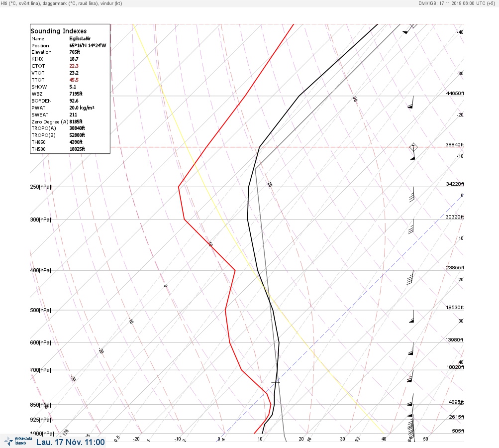This screenshot has height=448, width=499.
Task: Click the wind barb at 600 hPa level
Action: pos(411,349)
